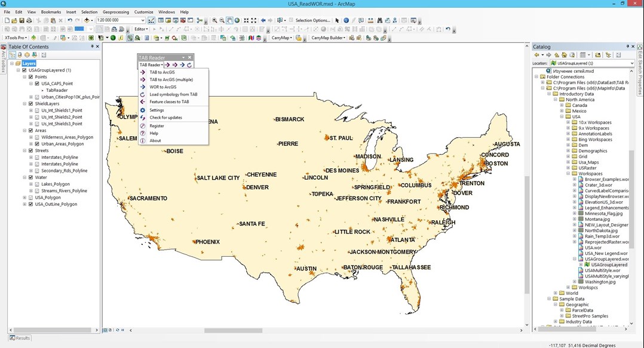
Task: Open Table Of Contents options button
Action: [x=44, y=54]
